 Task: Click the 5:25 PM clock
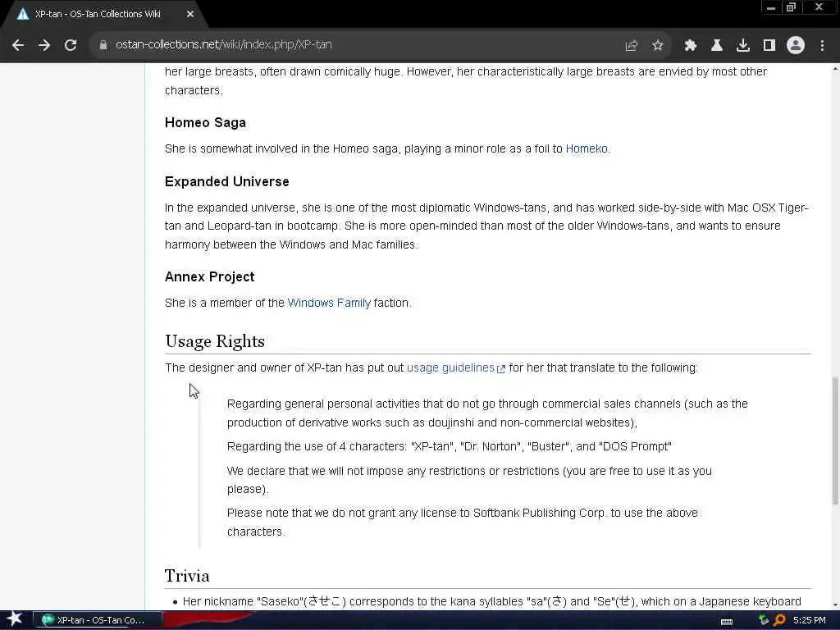[810, 620]
